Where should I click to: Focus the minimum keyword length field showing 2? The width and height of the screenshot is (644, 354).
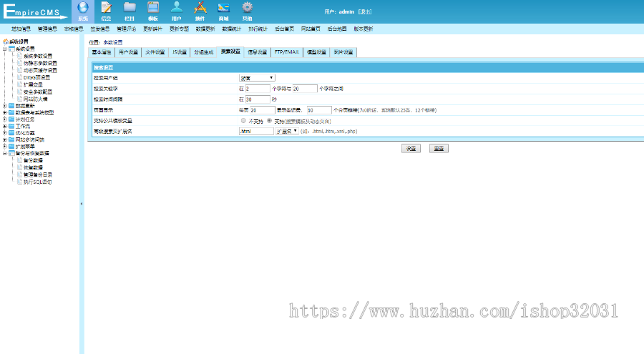(x=258, y=88)
